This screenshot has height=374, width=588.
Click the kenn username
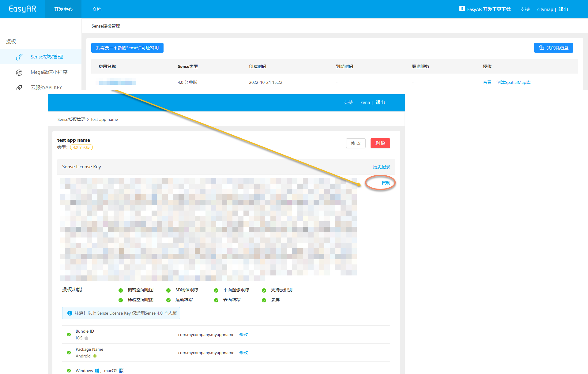tap(365, 103)
